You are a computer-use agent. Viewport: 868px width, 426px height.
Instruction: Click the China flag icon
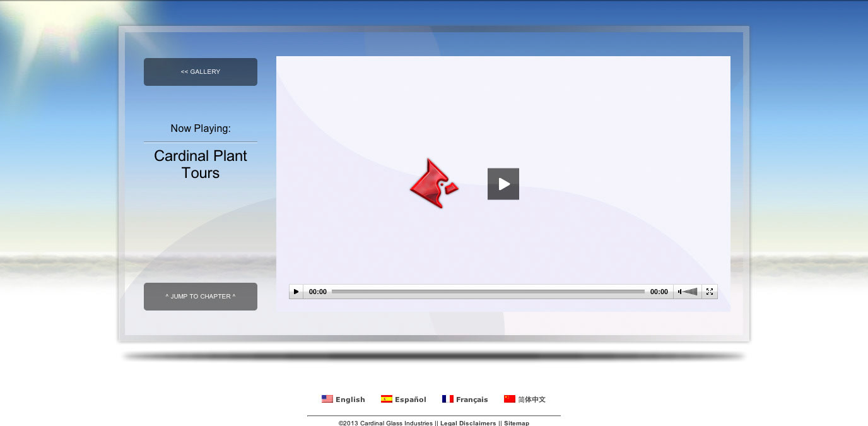[x=509, y=399]
